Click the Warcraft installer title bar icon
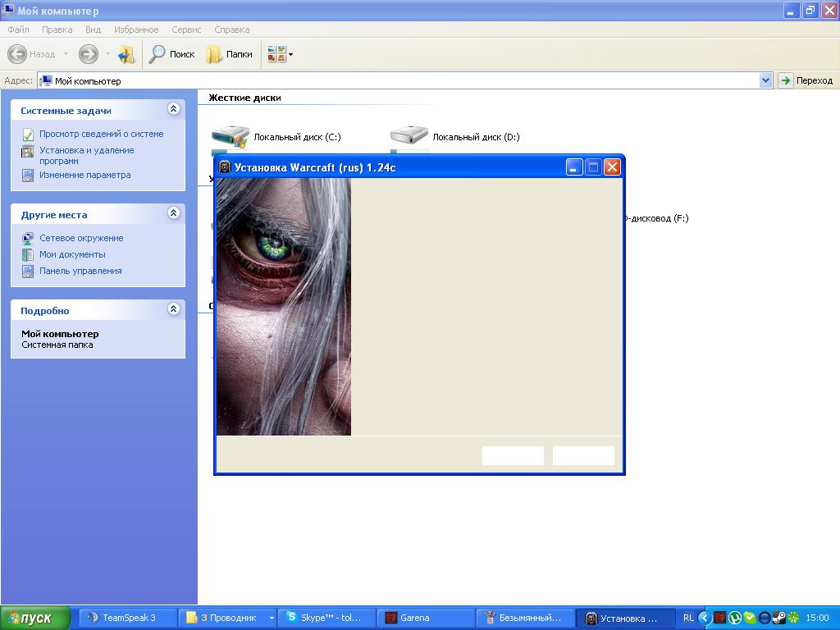The width and height of the screenshot is (840, 630). point(225,167)
